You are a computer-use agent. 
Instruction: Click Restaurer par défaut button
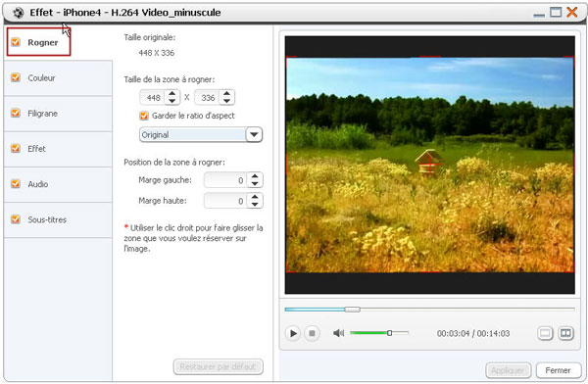[218, 366]
